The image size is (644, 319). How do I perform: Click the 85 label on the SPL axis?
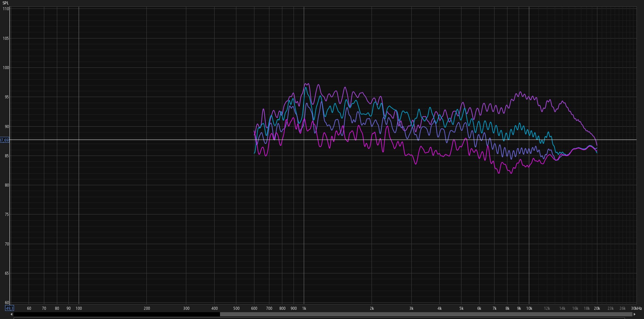point(7,156)
